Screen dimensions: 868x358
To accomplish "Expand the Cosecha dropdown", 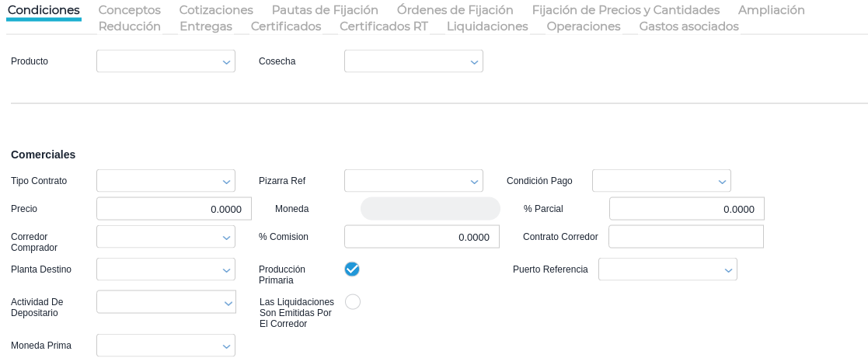I will tap(413, 61).
